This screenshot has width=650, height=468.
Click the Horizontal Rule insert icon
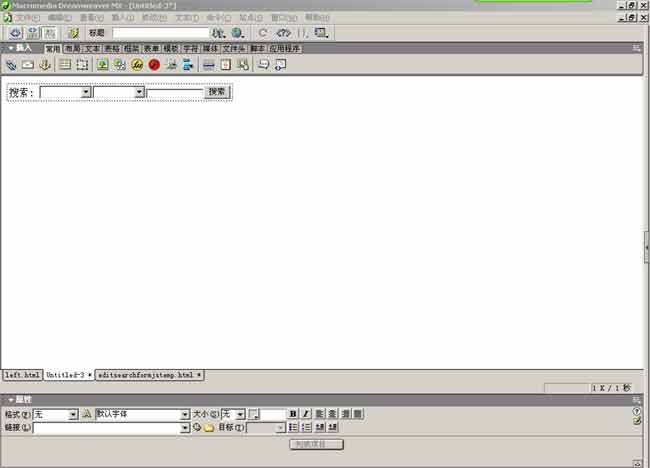pos(208,65)
